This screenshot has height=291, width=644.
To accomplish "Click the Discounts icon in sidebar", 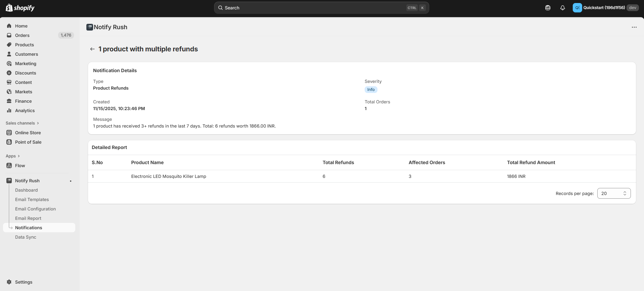I will pyautogui.click(x=9, y=73).
